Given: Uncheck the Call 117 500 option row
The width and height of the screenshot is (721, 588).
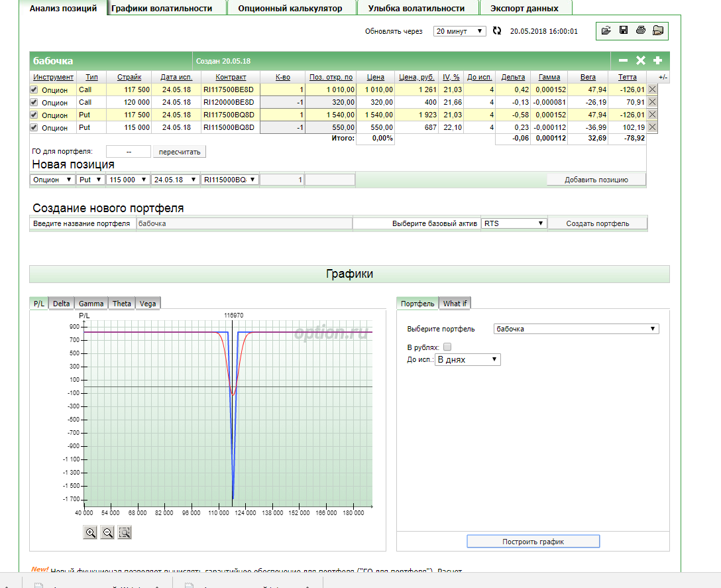Looking at the screenshot, I should [x=34, y=89].
